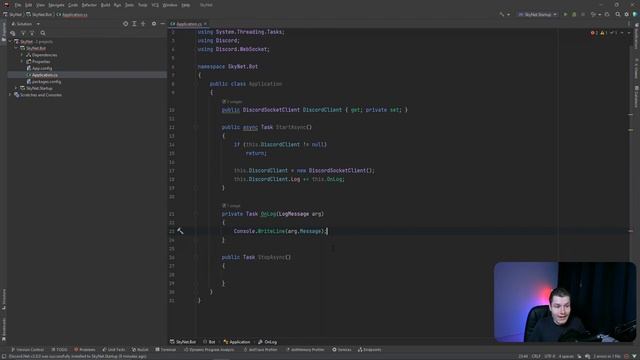Click the '2 usages' hint above DiscordClient property
The image size is (640, 360).
coord(232,102)
